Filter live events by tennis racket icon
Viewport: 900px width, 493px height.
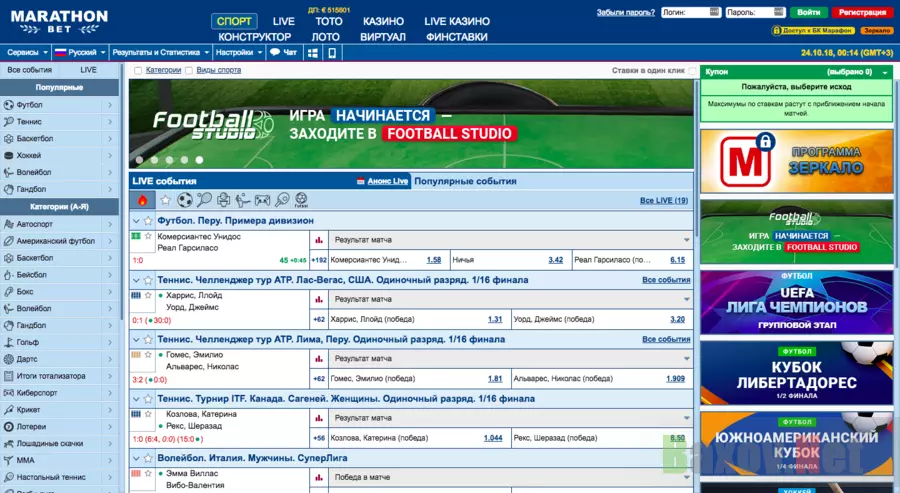tap(204, 200)
